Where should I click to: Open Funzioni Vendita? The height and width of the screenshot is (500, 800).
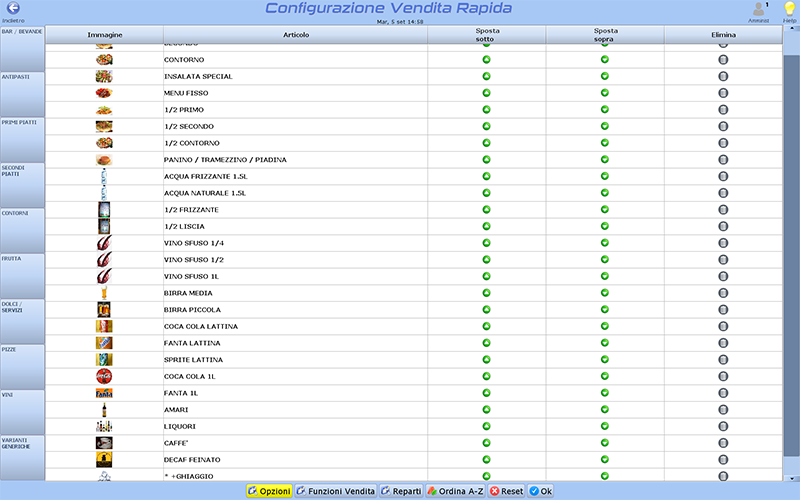coord(335,491)
